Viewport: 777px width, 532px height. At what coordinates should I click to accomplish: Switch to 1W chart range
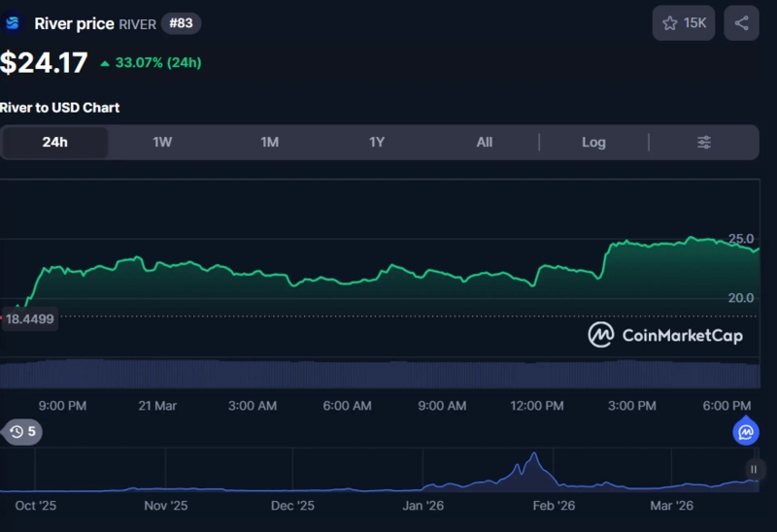[x=162, y=143]
